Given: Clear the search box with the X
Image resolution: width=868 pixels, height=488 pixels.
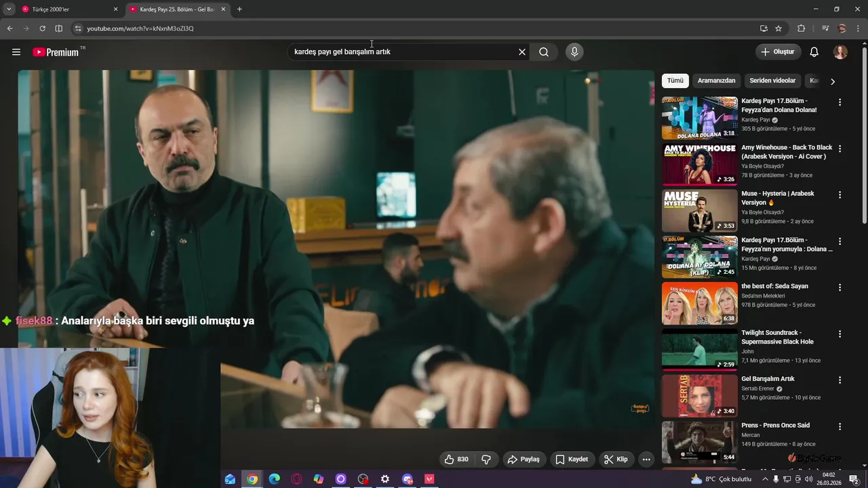Looking at the screenshot, I should click(522, 52).
